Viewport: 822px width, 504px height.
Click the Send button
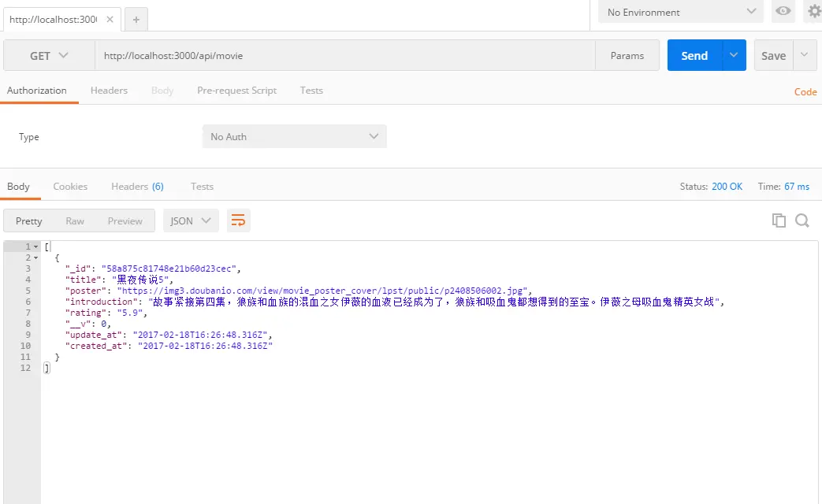click(694, 55)
